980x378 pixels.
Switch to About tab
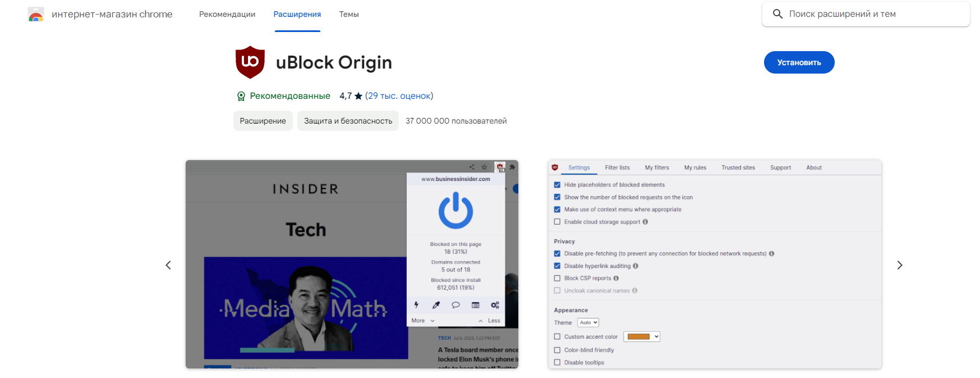tap(814, 168)
